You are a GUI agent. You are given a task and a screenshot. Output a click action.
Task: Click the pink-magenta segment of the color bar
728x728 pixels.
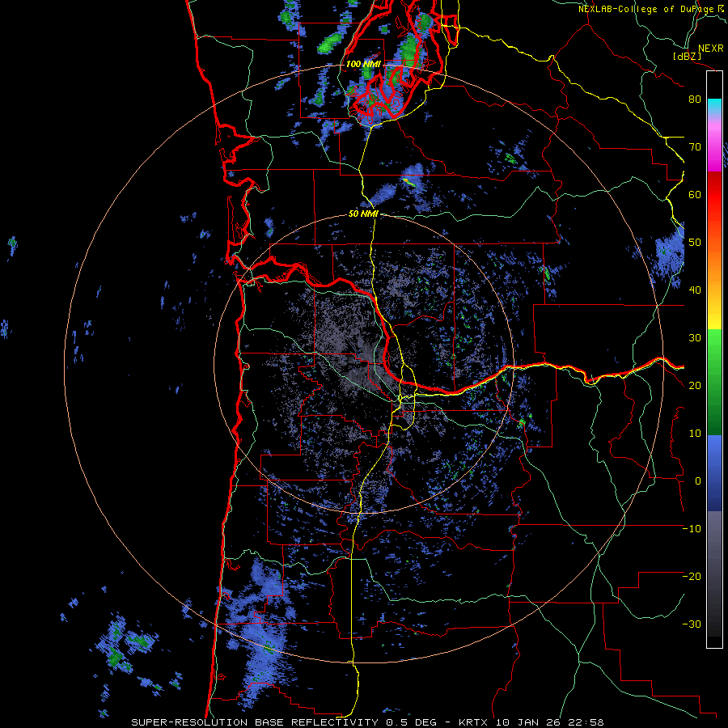[x=714, y=144]
